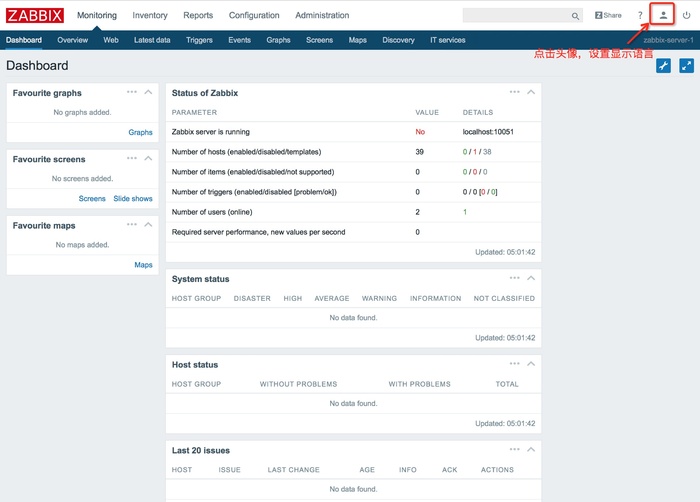Open the Inventory menu
700x502 pixels.
150,15
